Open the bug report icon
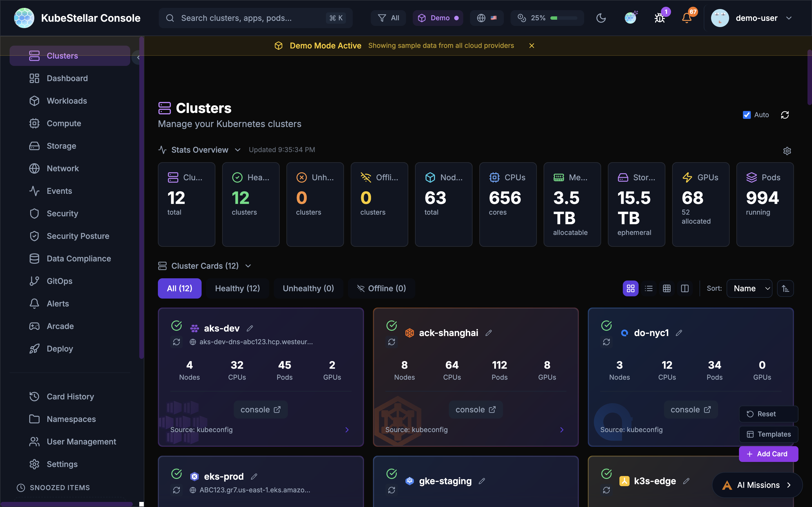This screenshot has height=507, width=812. click(660, 18)
